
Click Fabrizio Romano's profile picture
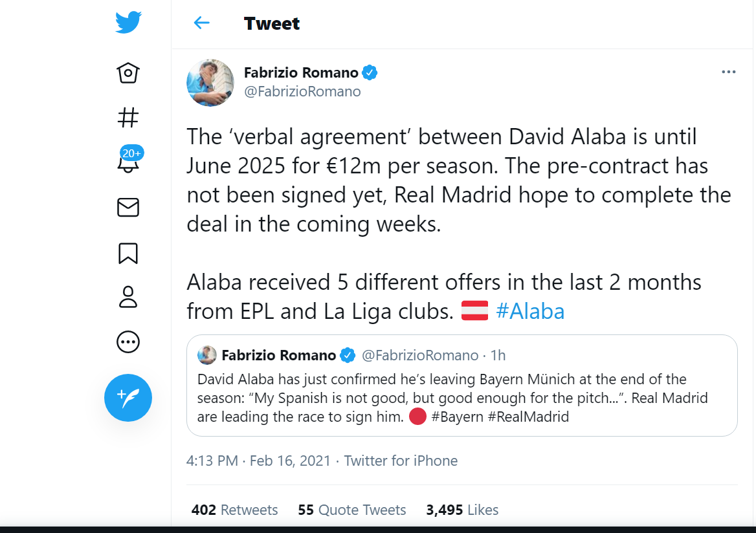click(x=210, y=83)
